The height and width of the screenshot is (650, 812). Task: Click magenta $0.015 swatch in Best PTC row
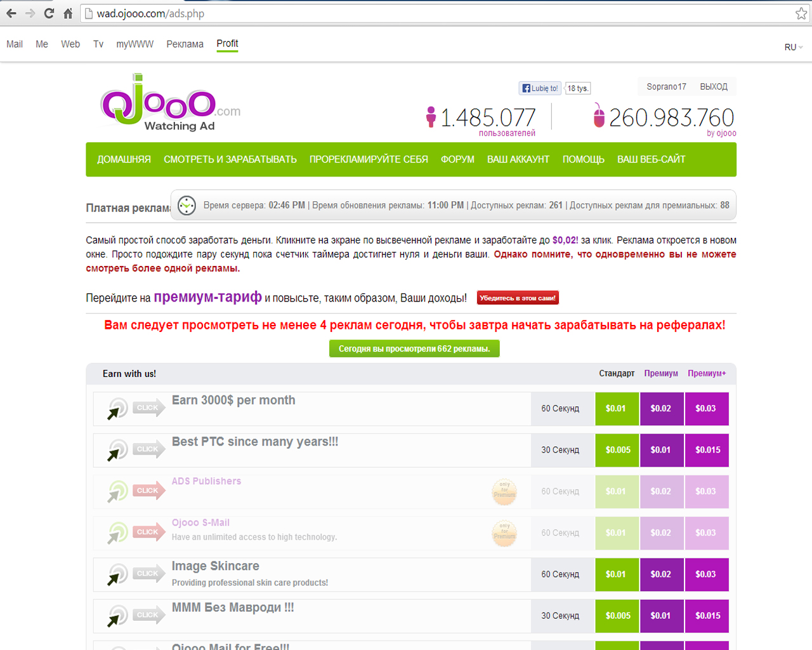[707, 450]
